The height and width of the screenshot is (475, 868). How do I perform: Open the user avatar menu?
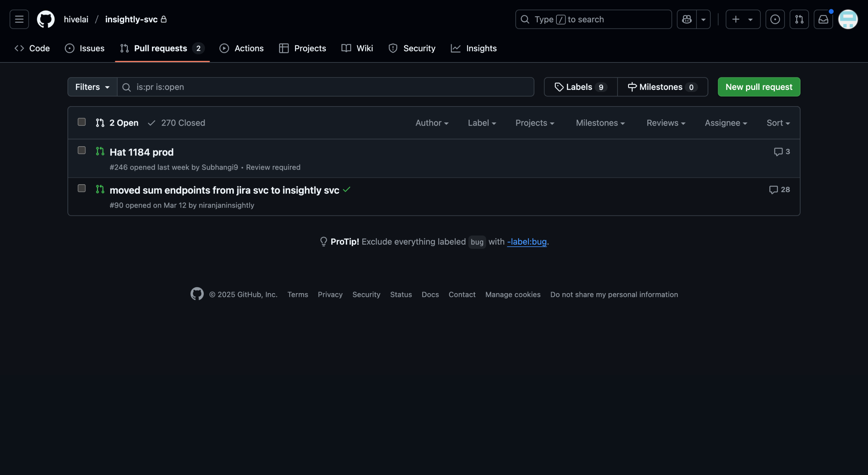point(848,19)
